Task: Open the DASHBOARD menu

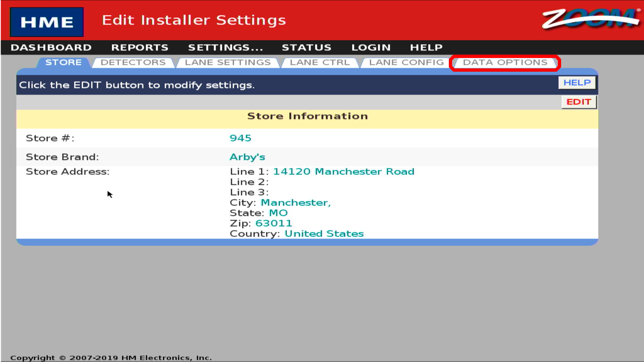Action: click(51, 47)
